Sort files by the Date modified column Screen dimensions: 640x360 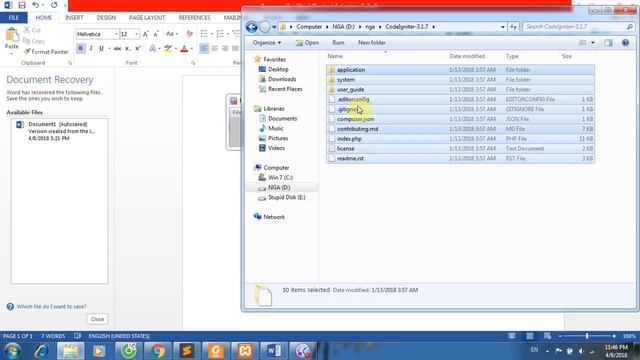click(x=467, y=56)
